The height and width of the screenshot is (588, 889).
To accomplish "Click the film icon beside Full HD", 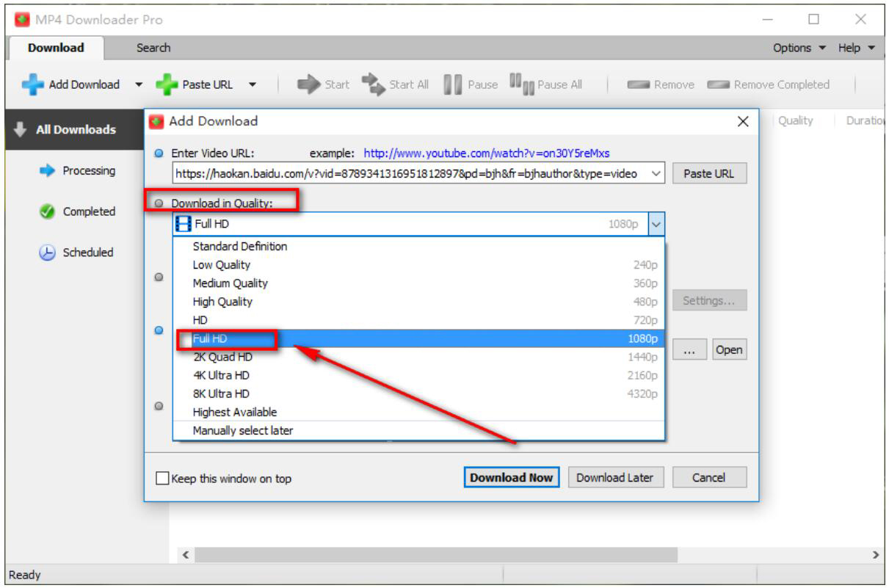I will pyautogui.click(x=184, y=224).
